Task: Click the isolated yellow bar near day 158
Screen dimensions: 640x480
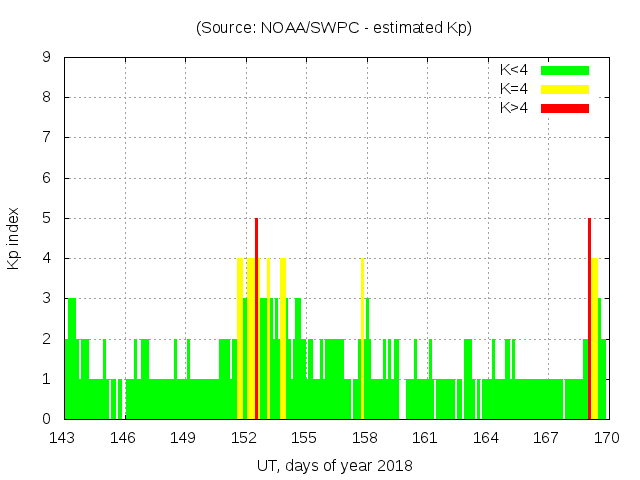Action: (362, 338)
